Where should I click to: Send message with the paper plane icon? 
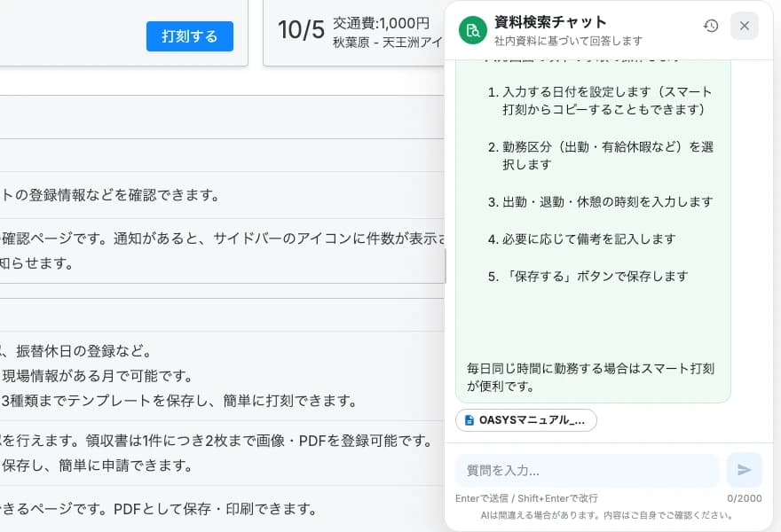point(744,470)
